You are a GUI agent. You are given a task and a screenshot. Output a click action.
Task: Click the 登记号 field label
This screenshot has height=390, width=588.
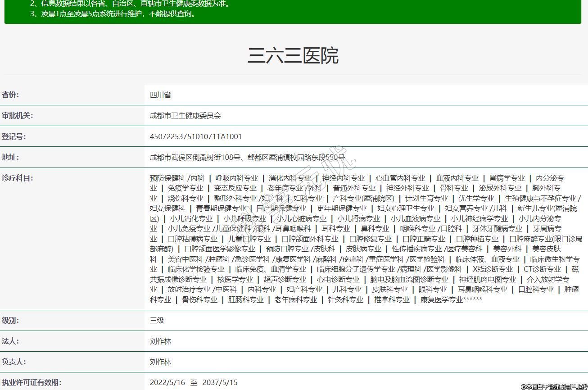click(14, 136)
